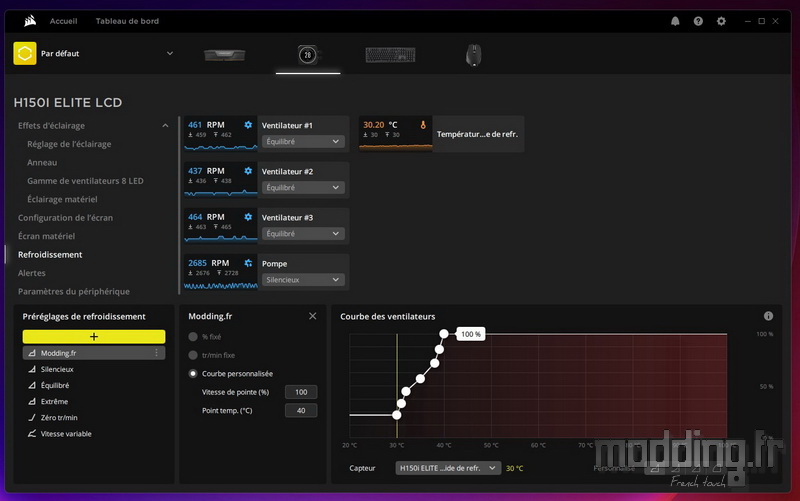Click the 464 RPM Ventilateur #3 graph
The image size is (800, 501).
[220, 226]
